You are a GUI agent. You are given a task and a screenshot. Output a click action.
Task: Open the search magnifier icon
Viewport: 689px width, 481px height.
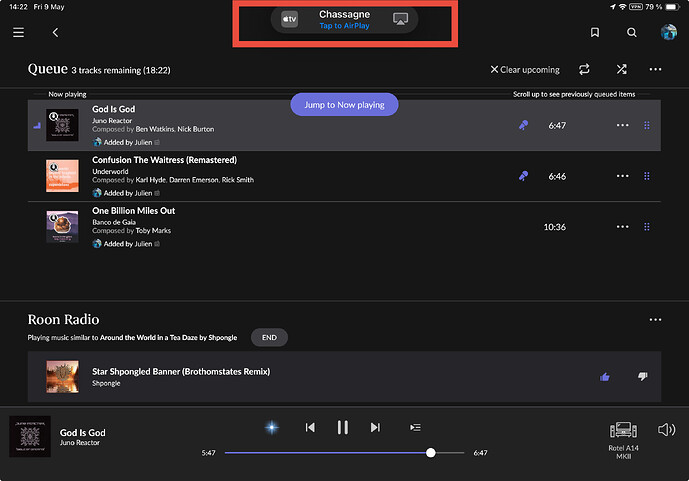631,33
